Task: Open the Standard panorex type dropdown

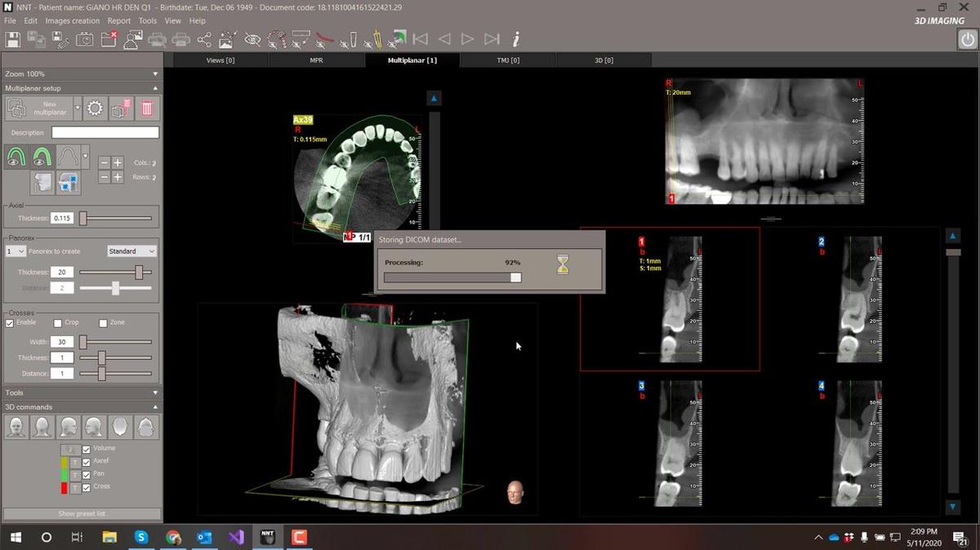Action: (x=131, y=251)
